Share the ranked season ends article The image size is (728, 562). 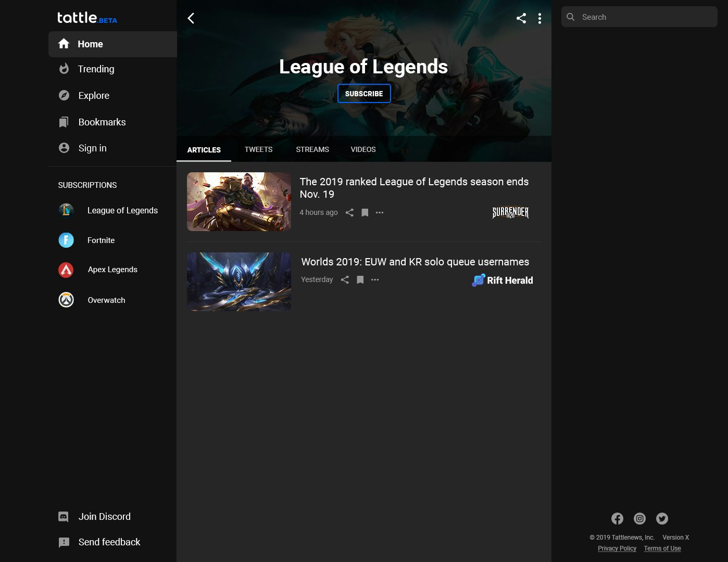(349, 212)
